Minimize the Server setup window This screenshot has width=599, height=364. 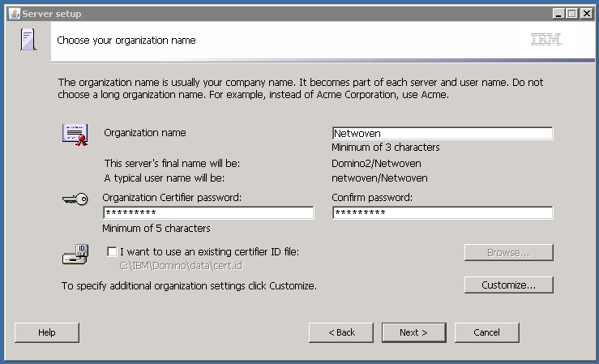(x=558, y=14)
